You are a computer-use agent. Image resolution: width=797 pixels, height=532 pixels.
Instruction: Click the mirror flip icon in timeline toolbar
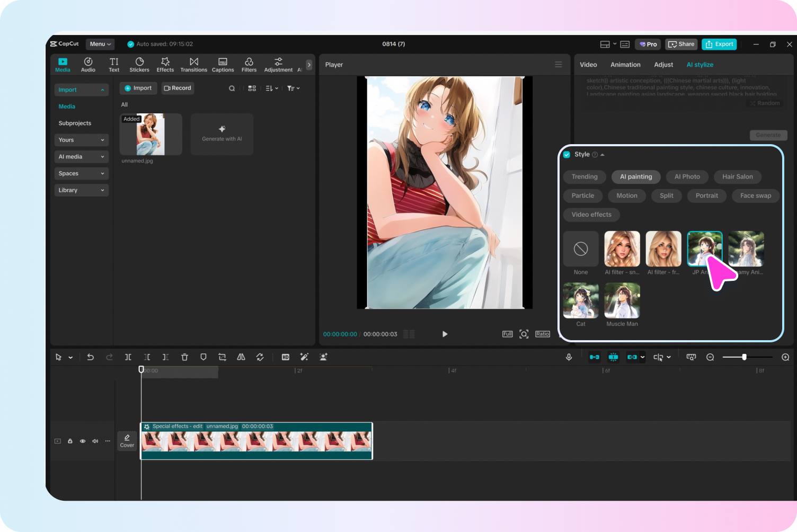point(241,357)
